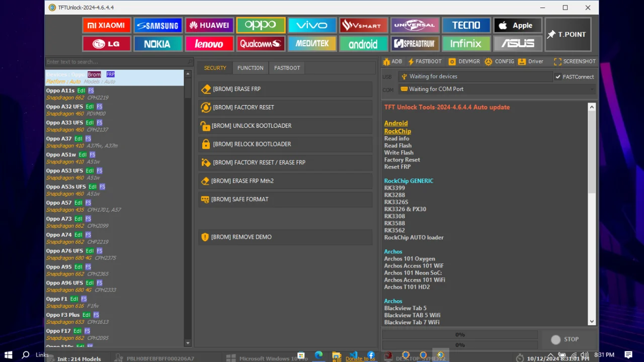Choose the Spreadtrum chipset logo

click(415, 44)
